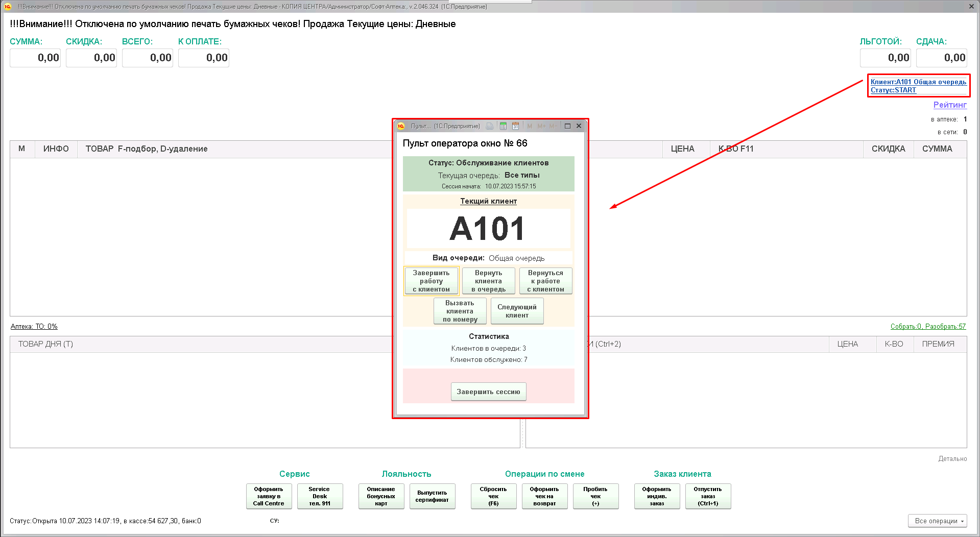The width and height of the screenshot is (980, 537).
Task: Expand the 'Все операции' dropdown
Action: pyautogui.click(x=937, y=521)
